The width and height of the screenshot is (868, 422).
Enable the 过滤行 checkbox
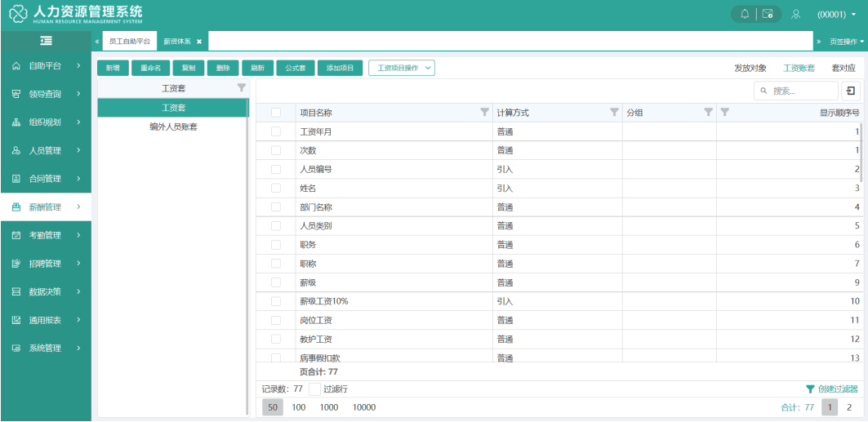(314, 389)
